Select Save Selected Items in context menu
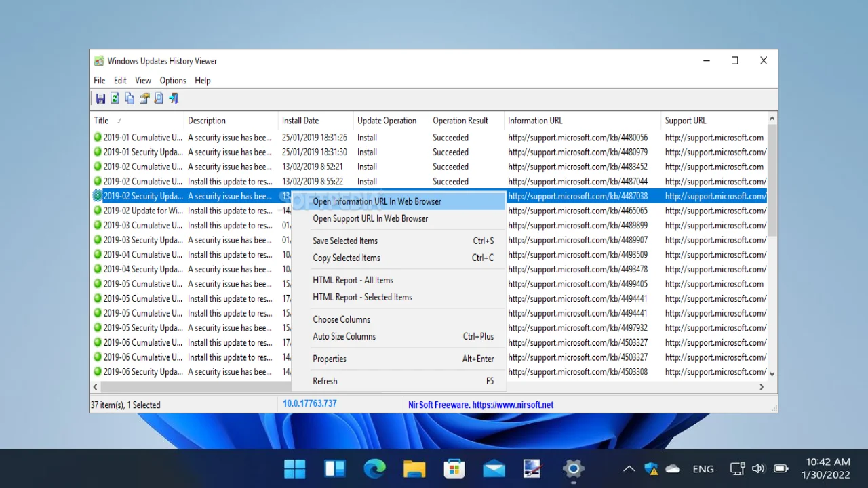This screenshot has width=868, height=488. [399, 241]
